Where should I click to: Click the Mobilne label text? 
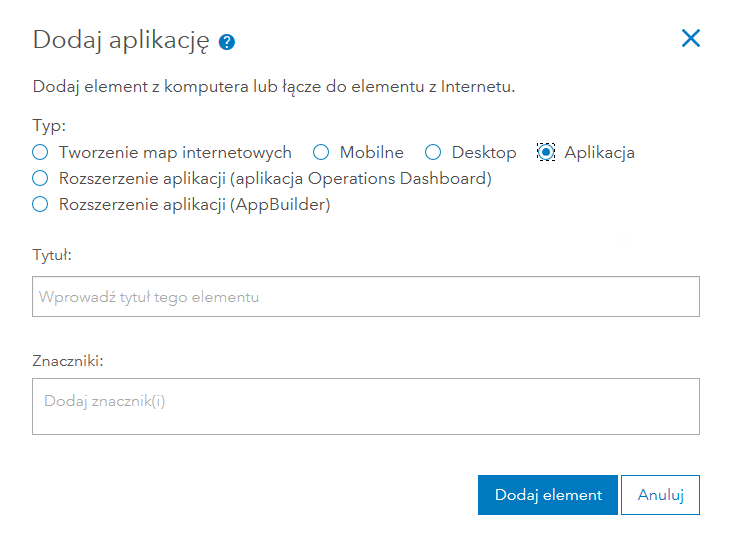tap(371, 153)
